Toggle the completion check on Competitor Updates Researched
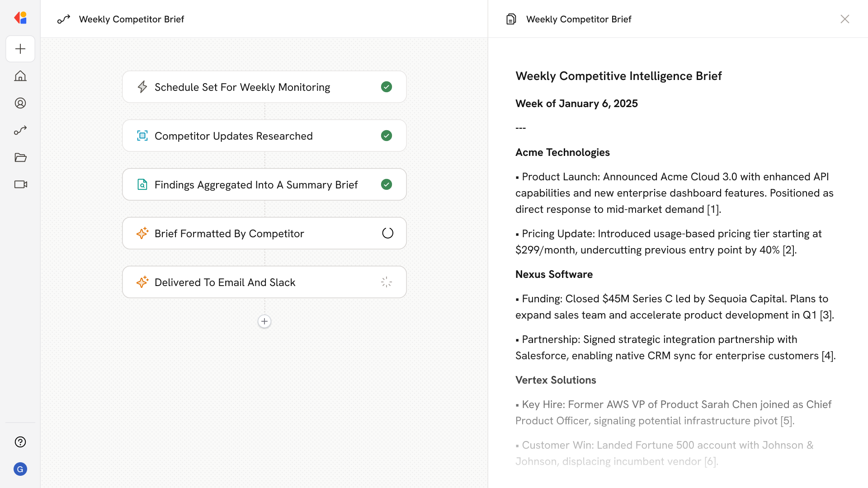 click(387, 136)
